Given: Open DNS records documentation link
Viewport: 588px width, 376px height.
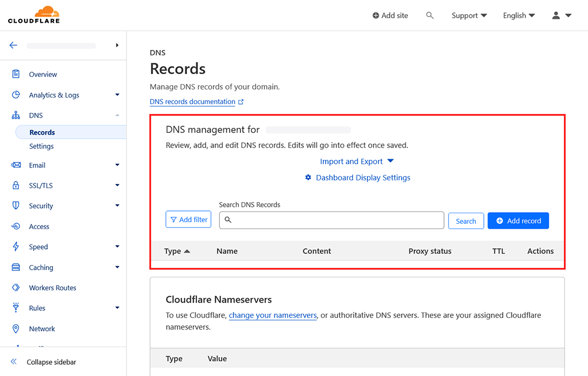Looking at the screenshot, I should point(192,102).
